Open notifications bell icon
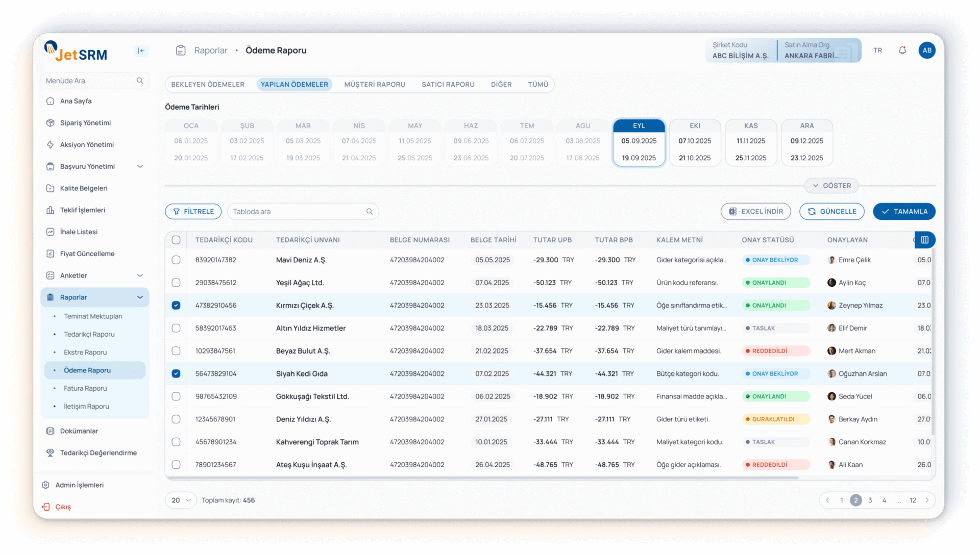 (x=902, y=51)
